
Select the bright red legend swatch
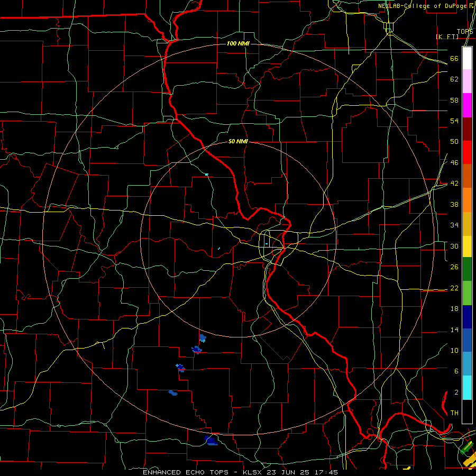[467, 152]
